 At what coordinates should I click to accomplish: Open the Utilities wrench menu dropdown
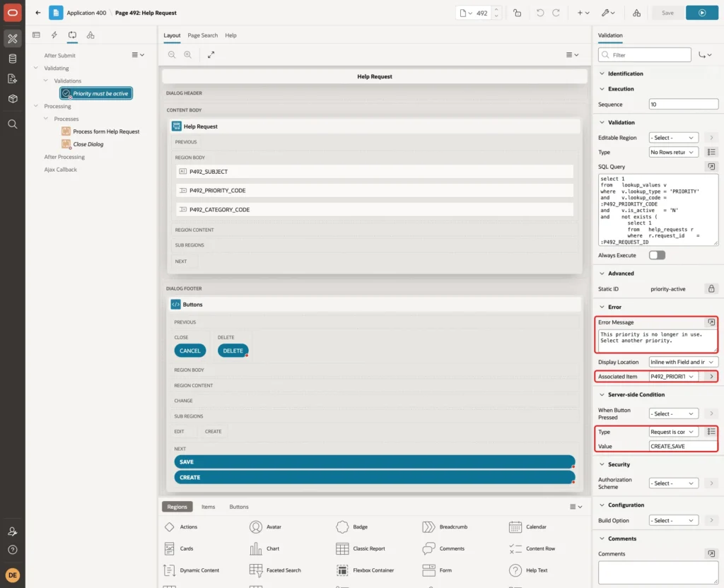pyautogui.click(x=608, y=13)
